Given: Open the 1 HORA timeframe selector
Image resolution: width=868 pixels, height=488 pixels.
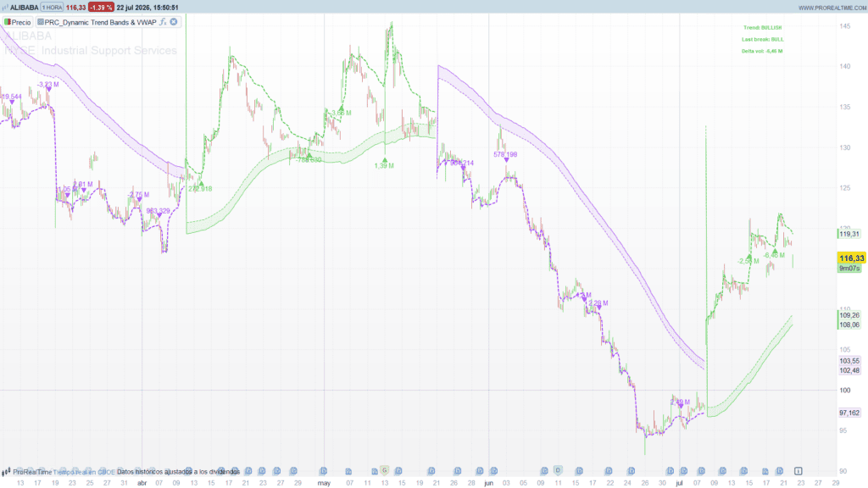Looking at the screenshot, I should pyautogui.click(x=52, y=8).
